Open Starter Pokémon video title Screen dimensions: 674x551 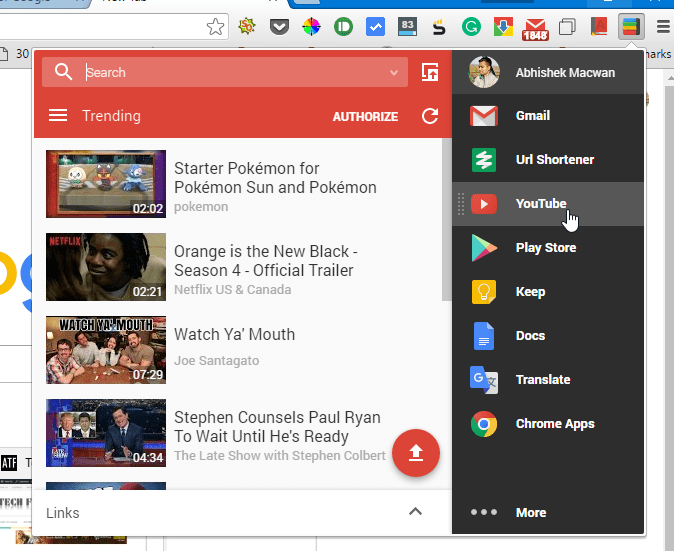pos(275,178)
